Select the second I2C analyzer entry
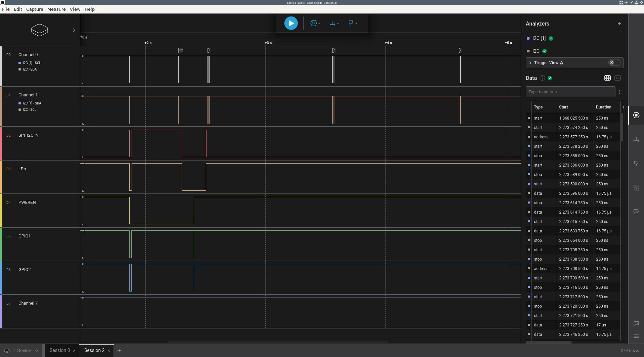The height and width of the screenshot is (357, 644). pyautogui.click(x=536, y=51)
